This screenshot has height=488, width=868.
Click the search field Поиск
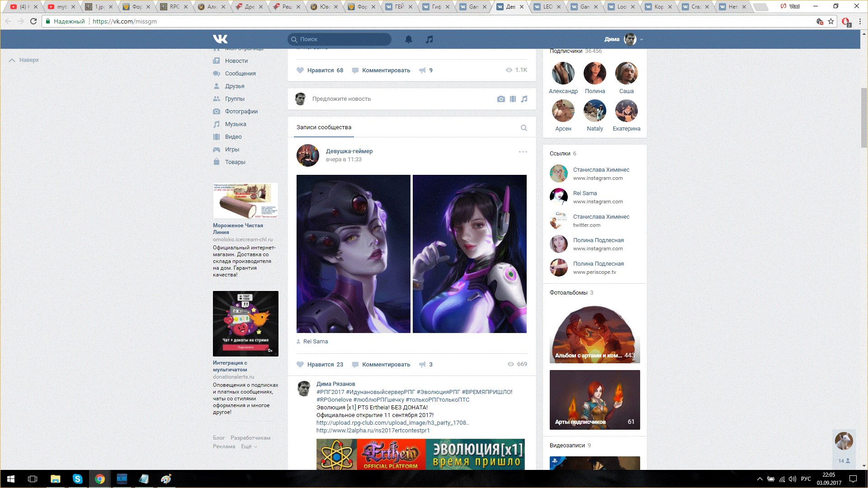tap(340, 39)
